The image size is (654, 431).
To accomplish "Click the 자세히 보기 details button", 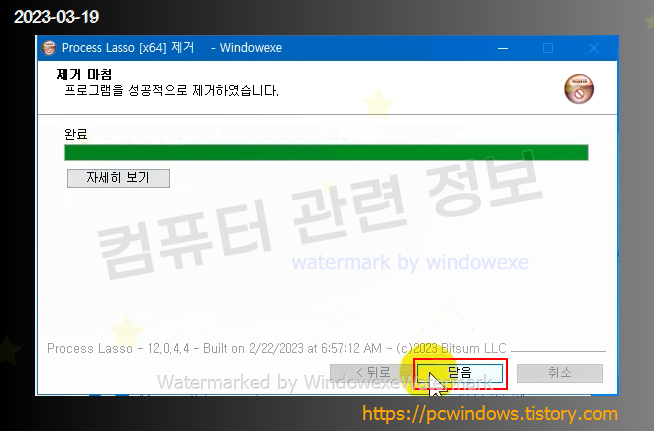I will pyautogui.click(x=118, y=178).
